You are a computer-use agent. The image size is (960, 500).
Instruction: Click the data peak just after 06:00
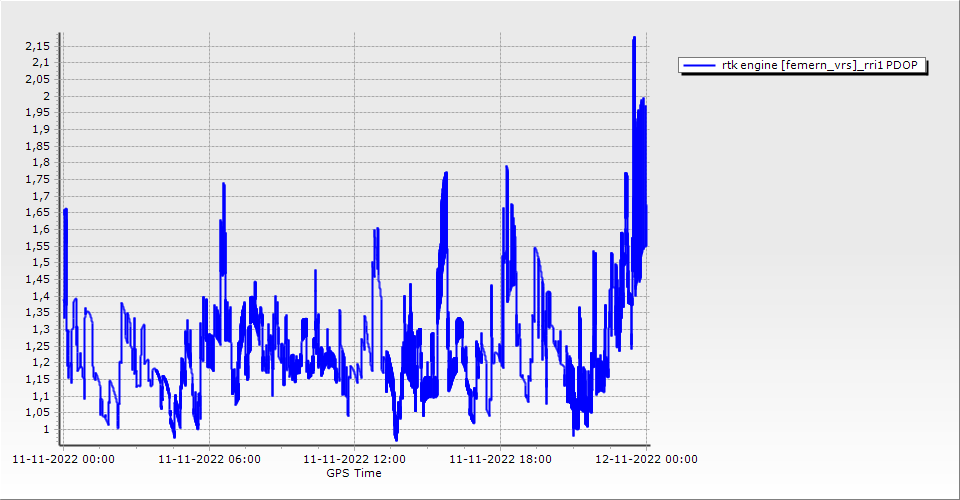point(224,185)
